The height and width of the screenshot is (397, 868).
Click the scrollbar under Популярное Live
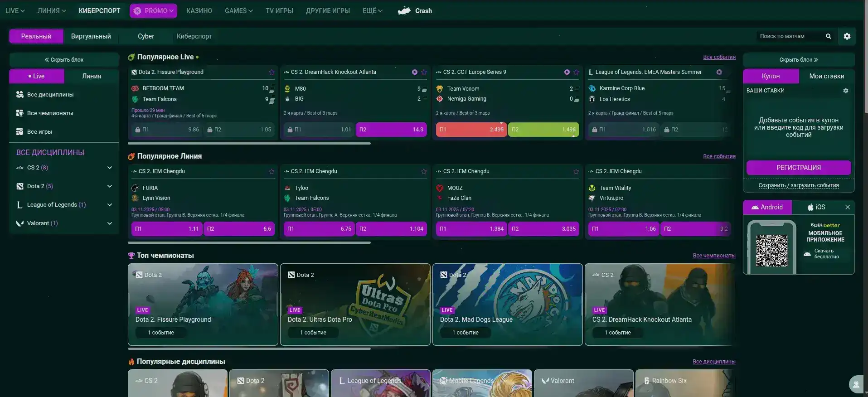(x=249, y=143)
